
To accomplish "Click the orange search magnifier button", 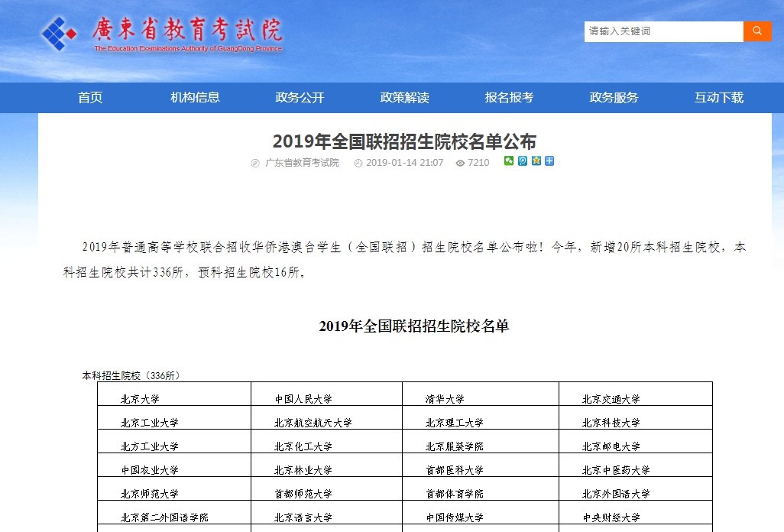I will click(757, 31).
